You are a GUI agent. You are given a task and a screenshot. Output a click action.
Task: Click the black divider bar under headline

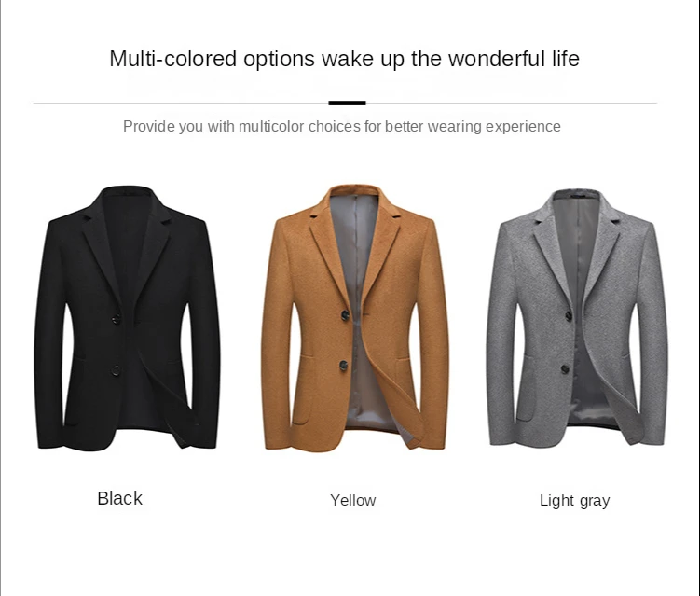347,104
